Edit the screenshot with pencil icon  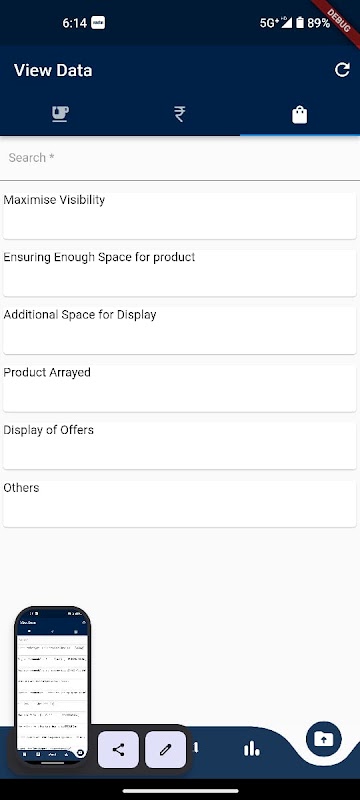[165, 749]
